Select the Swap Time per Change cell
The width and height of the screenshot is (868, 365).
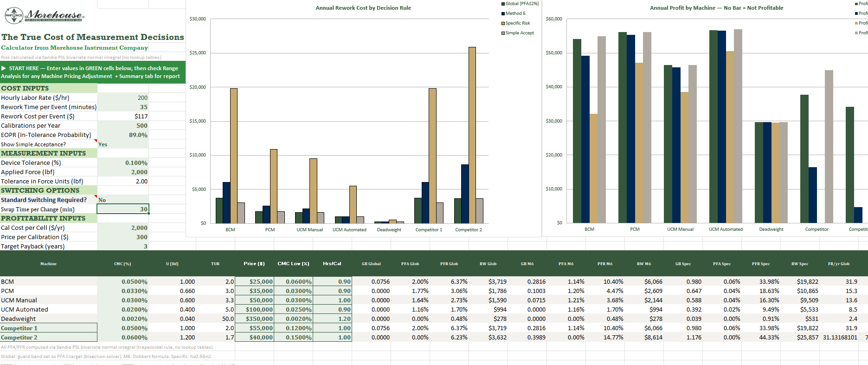(123, 209)
